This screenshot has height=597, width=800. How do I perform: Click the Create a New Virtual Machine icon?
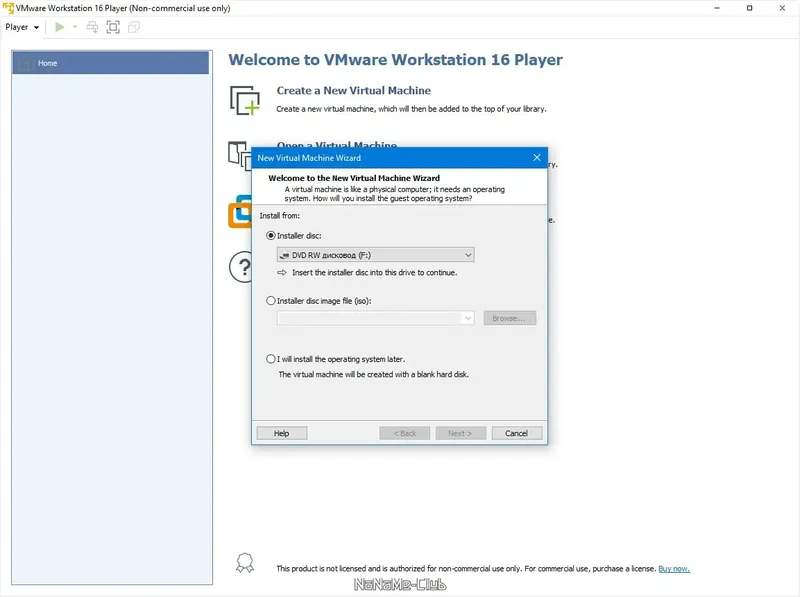[x=245, y=100]
